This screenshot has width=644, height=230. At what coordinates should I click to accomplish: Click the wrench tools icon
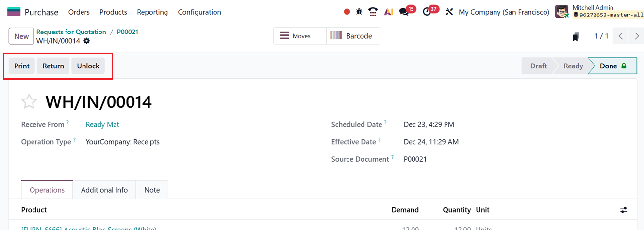449,12
